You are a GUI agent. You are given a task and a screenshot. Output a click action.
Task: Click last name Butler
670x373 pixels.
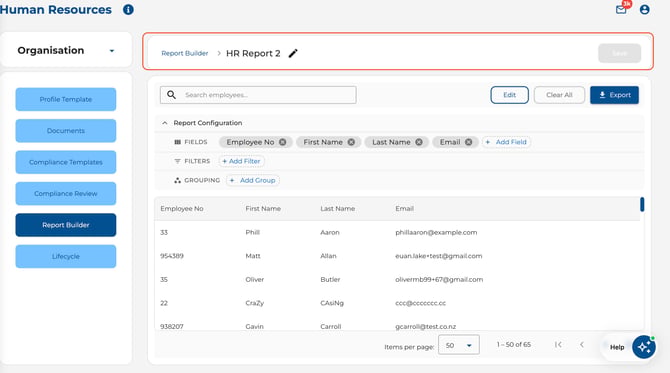(330, 279)
